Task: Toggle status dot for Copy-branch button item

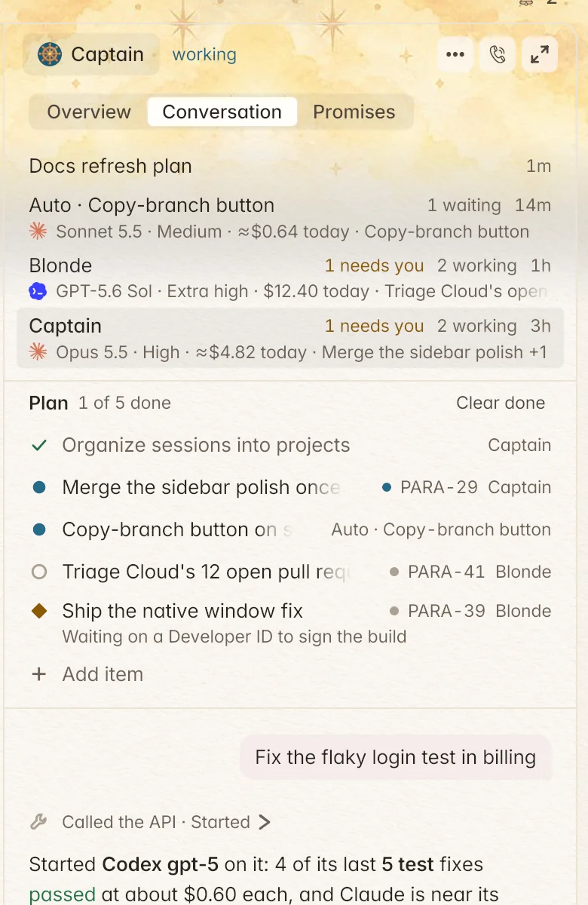Action: pyautogui.click(x=39, y=530)
